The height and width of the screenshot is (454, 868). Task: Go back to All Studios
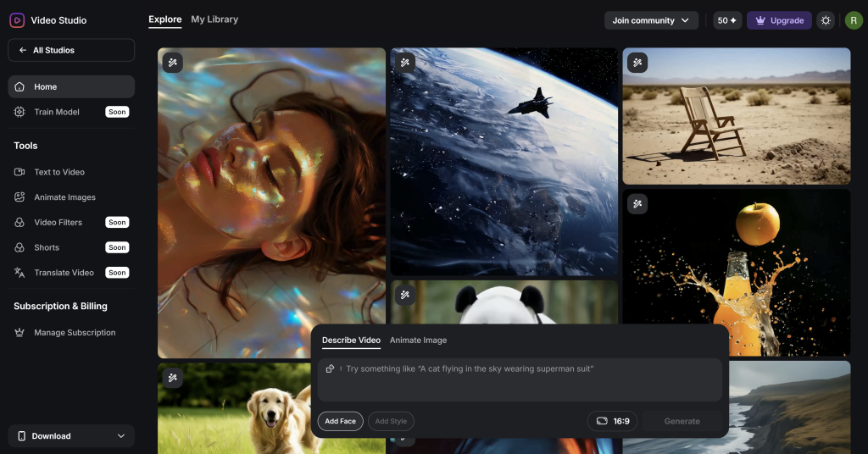[x=71, y=50]
